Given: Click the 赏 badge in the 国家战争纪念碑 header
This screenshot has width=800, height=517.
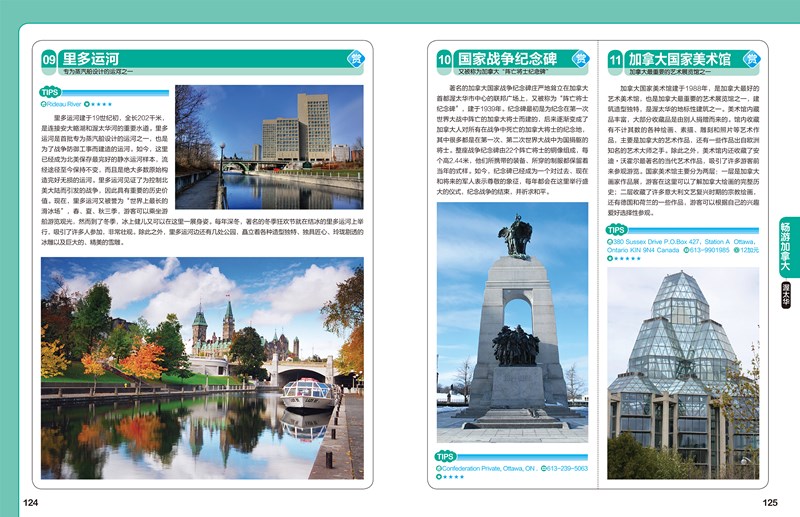Looking at the screenshot, I should pos(581,58).
